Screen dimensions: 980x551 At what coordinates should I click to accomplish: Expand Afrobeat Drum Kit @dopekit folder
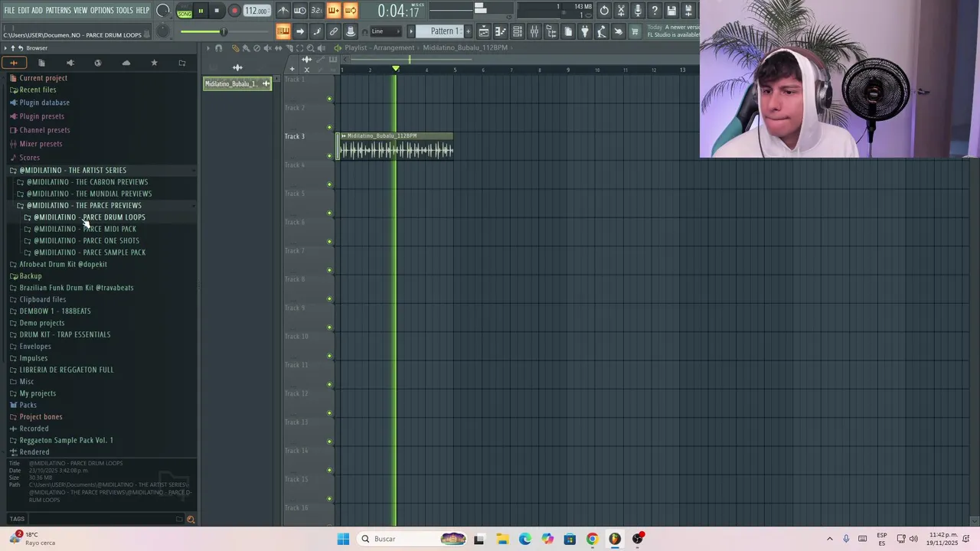click(63, 264)
